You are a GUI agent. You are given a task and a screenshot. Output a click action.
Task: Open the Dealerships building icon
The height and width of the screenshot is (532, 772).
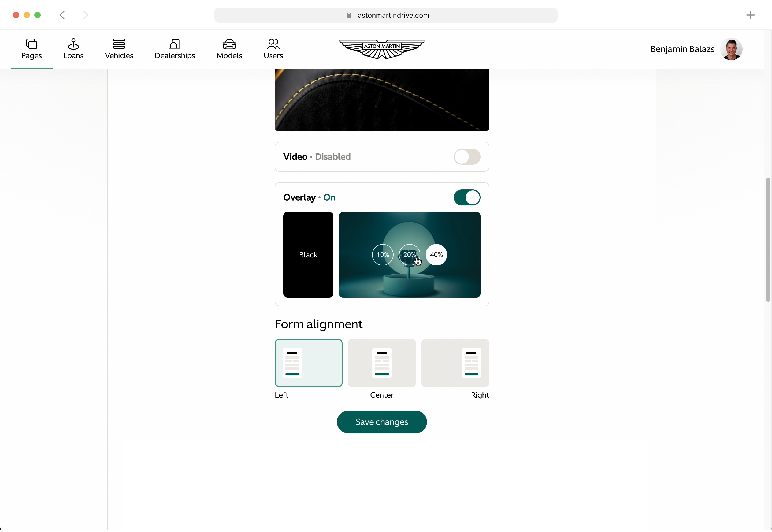tap(175, 44)
